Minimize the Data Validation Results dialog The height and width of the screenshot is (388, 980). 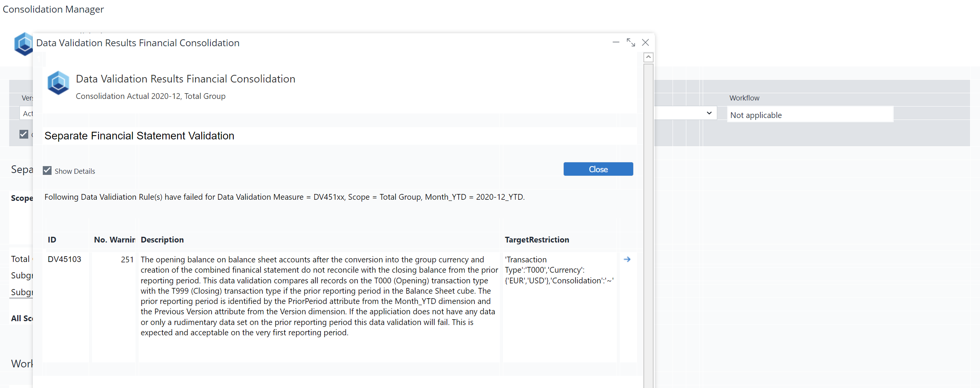[x=616, y=42]
